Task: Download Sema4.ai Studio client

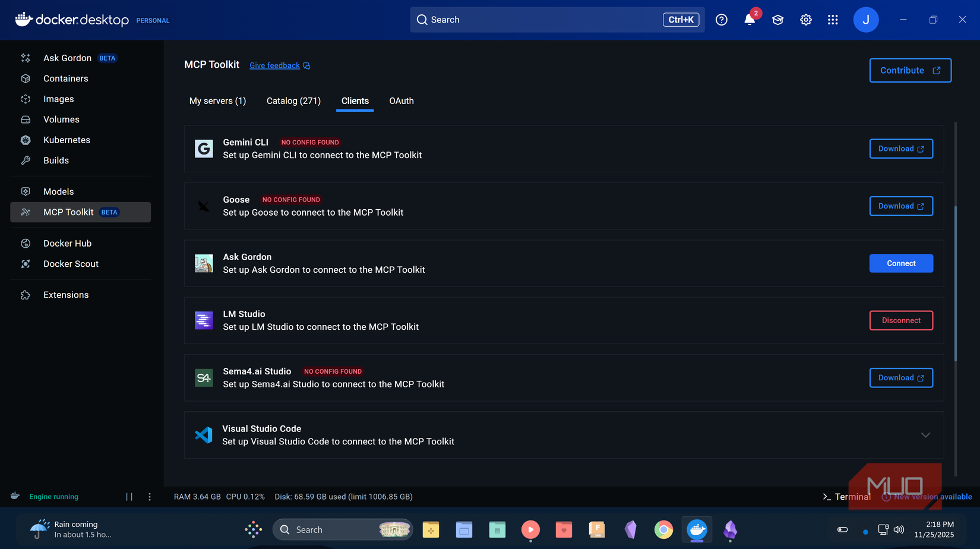Action: 901,378
